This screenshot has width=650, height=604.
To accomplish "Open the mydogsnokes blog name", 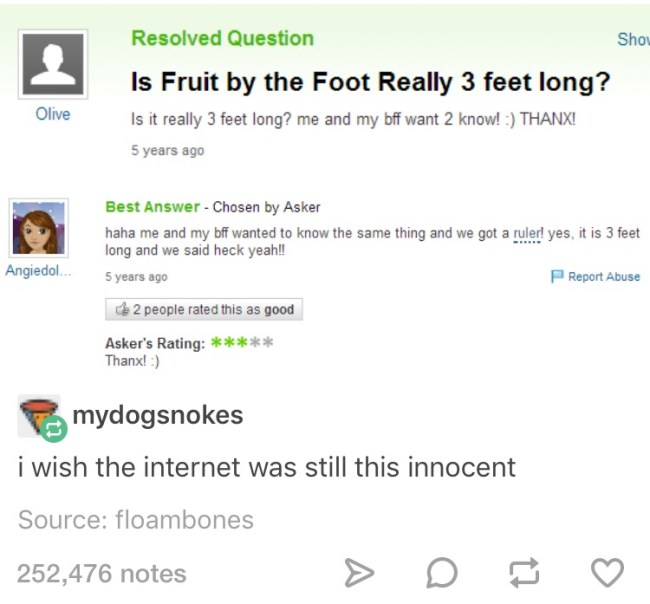I will pyautogui.click(x=157, y=415).
